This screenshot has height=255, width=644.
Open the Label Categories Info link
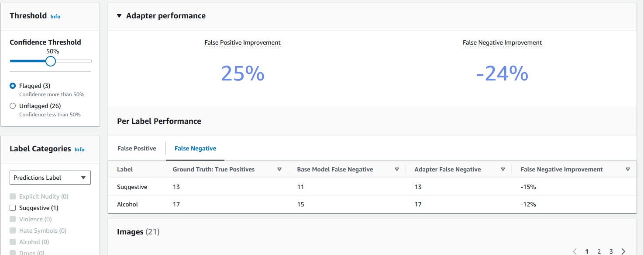(79, 149)
